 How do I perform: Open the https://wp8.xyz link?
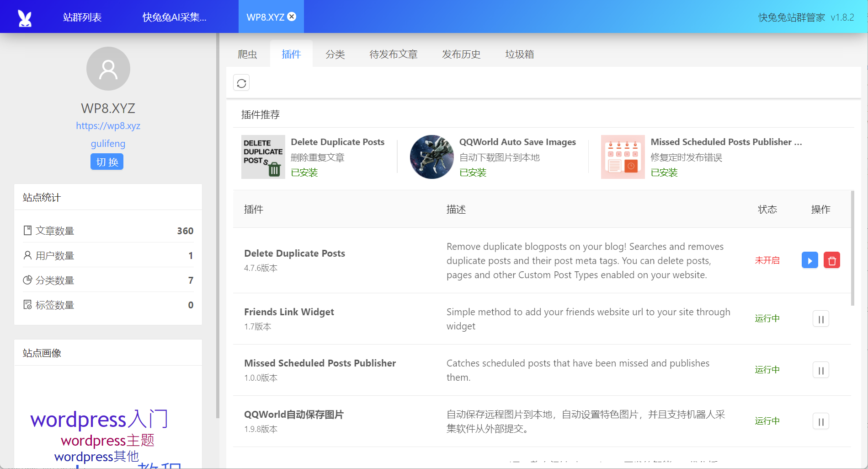click(108, 126)
